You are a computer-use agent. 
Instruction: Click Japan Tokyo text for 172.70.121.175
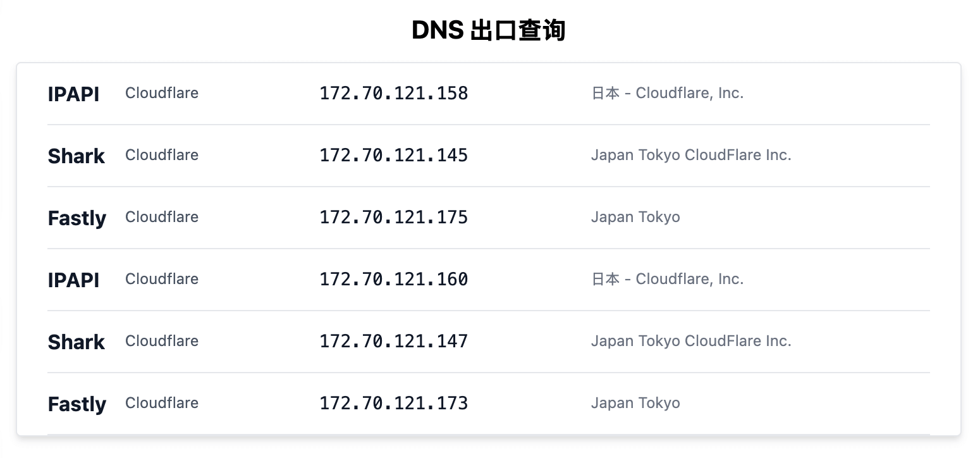635,218
